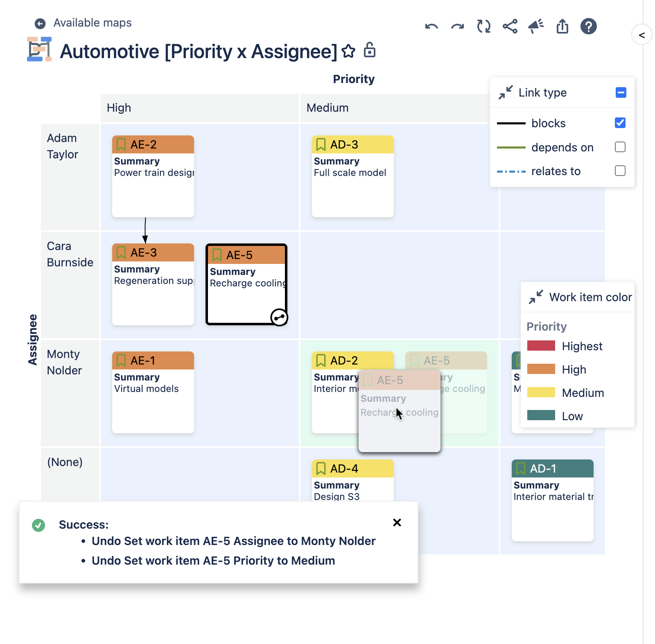The width and height of the screenshot is (655, 644).
Task: Enable the depends on link type
Action: 620,147
